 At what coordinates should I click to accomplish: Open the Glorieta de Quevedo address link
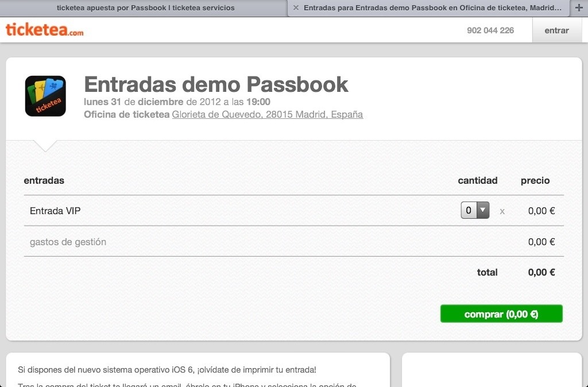[x=268, y=114]
